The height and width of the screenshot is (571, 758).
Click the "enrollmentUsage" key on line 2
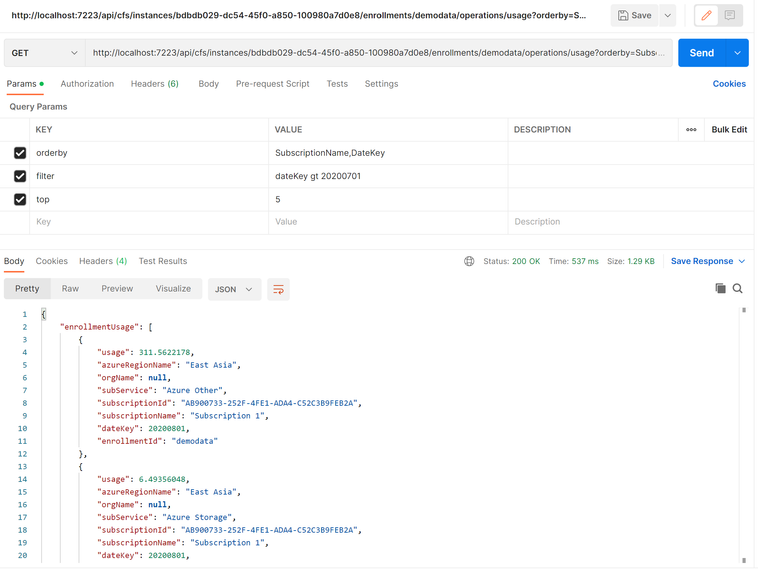100,327
